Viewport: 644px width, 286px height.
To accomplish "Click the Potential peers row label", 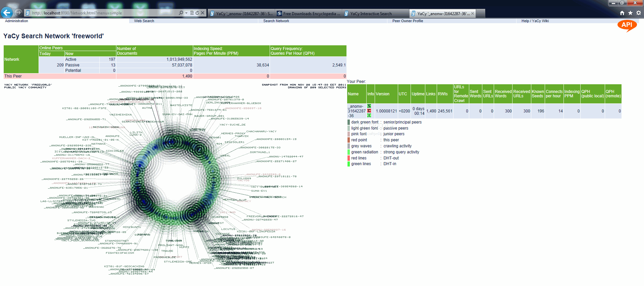I will click(73, 70).
